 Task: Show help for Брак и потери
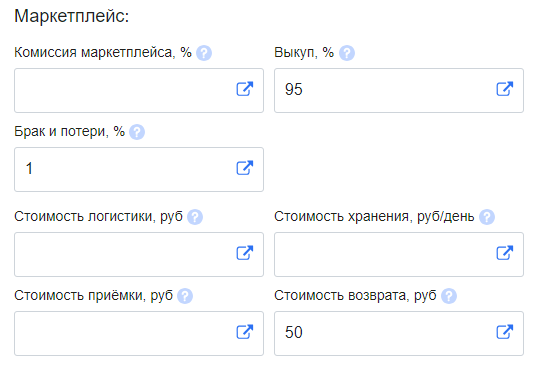[x=137, y=132]
